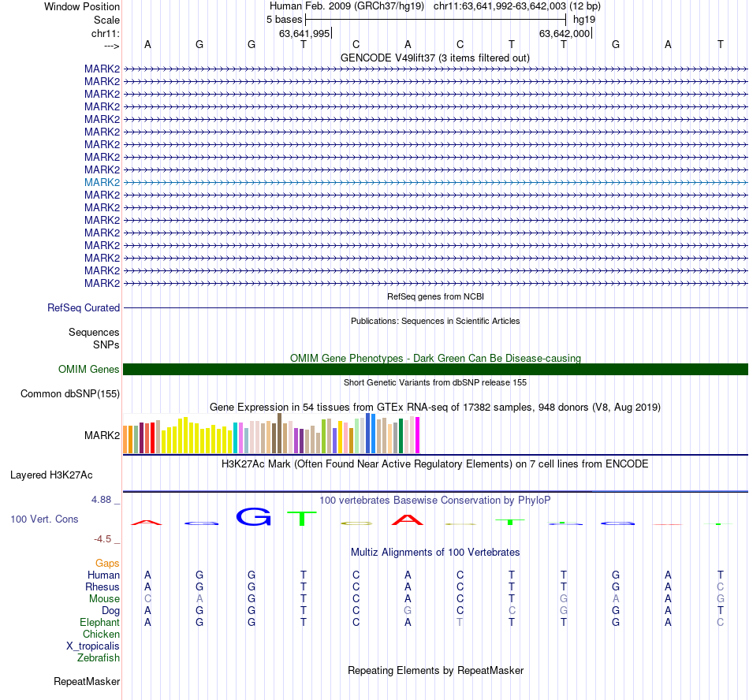Click the H3K27Ac Mark ENCODE track title
The image size is (749, 700).
coord(435,464)
